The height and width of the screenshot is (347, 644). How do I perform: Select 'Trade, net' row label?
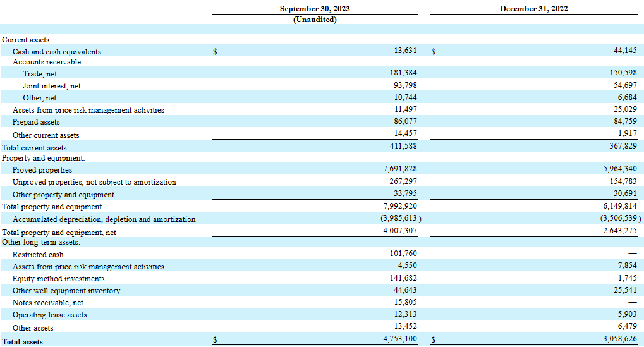point(40,74)
